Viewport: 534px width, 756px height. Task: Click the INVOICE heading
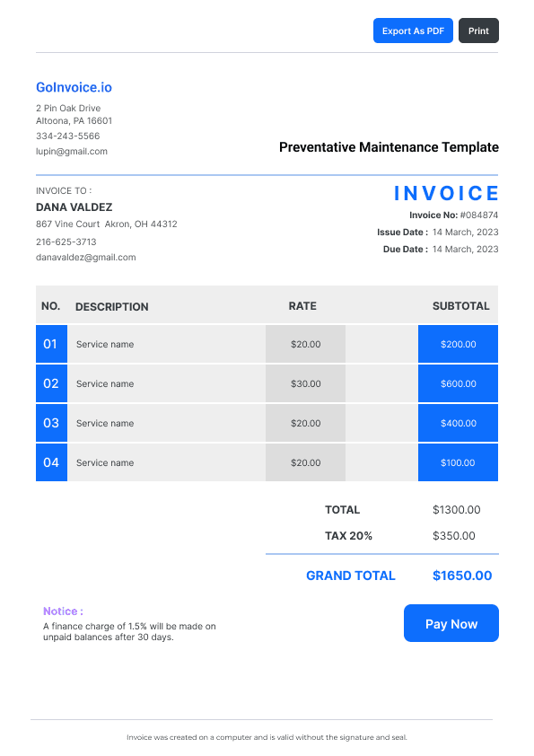coord(446,193)
